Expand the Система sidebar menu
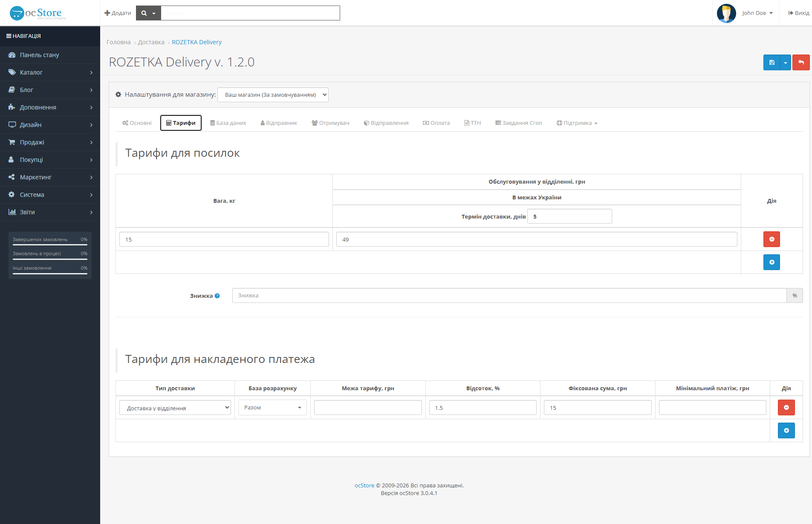 [50, 195]
